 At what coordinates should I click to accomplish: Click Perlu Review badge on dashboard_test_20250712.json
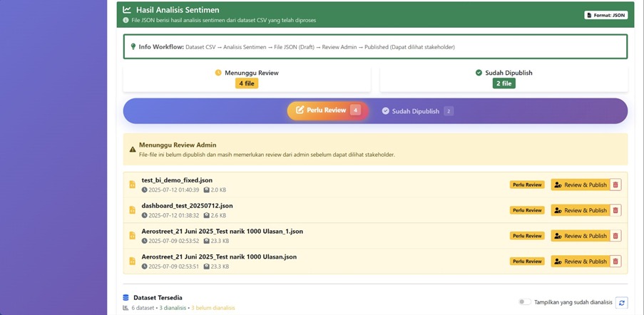pyautogui.click(x=527, y=210)
